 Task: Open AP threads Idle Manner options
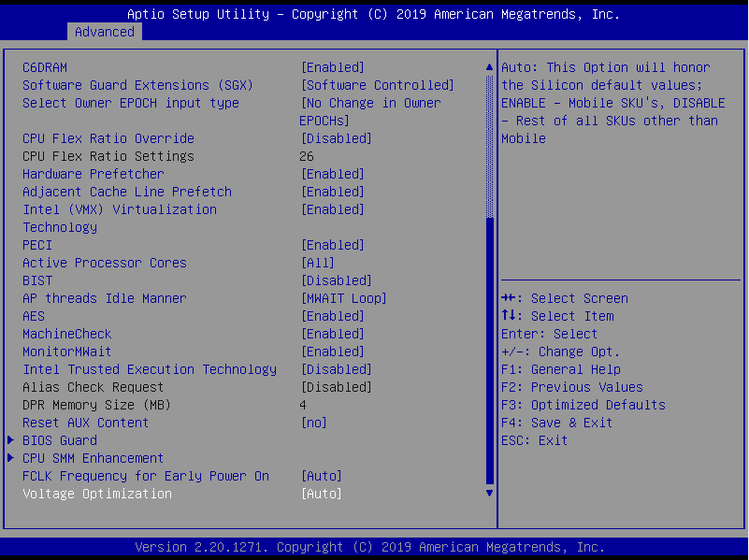pyautogui.click(x=343, y=298)
